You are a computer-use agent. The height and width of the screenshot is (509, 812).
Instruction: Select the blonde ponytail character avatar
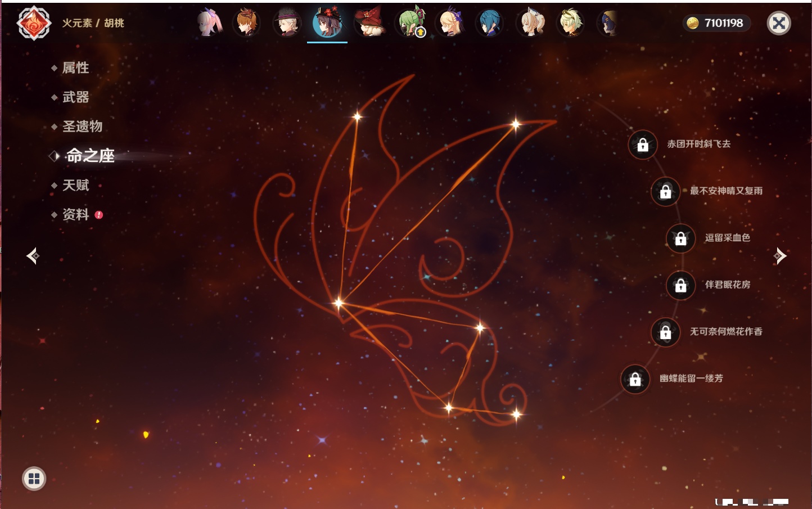(531, 23)
